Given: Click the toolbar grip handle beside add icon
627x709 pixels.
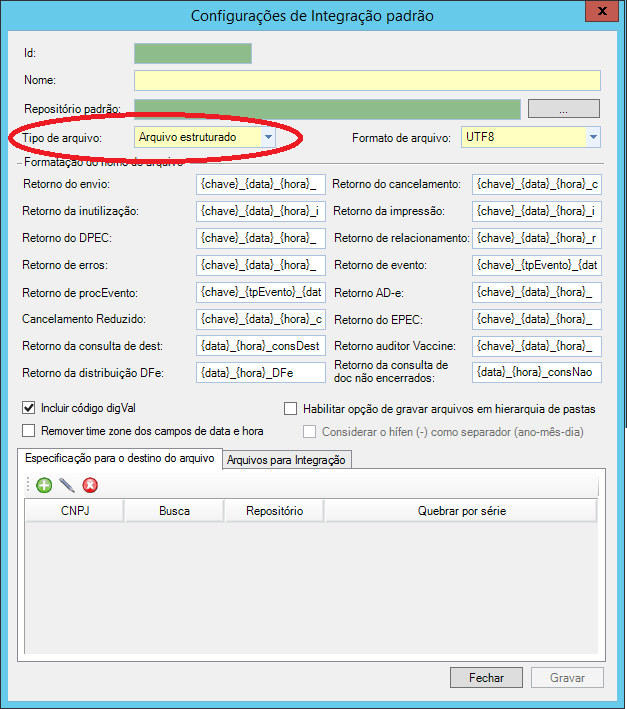Looking at the screenshot, I should pos(28,485).
